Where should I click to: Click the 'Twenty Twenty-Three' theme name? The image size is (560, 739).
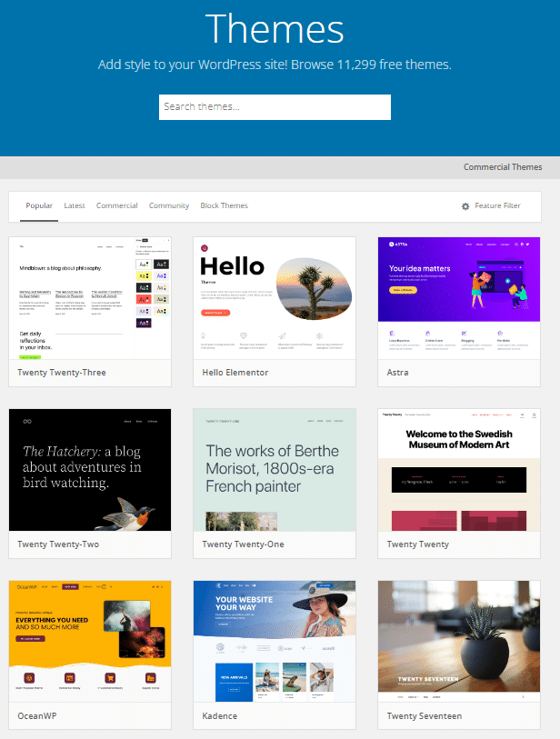tap(62, 373)
